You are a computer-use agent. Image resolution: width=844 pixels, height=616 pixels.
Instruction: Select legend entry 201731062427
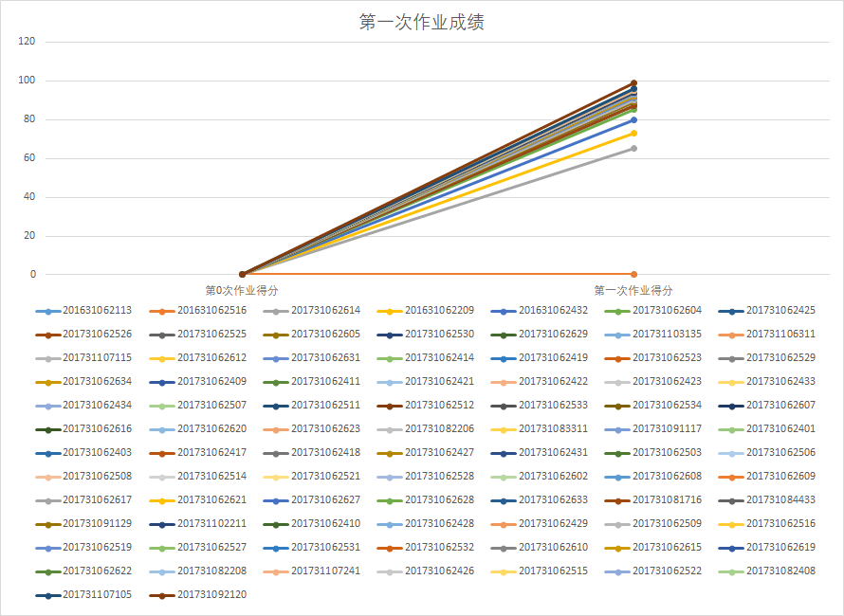click(426, 452)
